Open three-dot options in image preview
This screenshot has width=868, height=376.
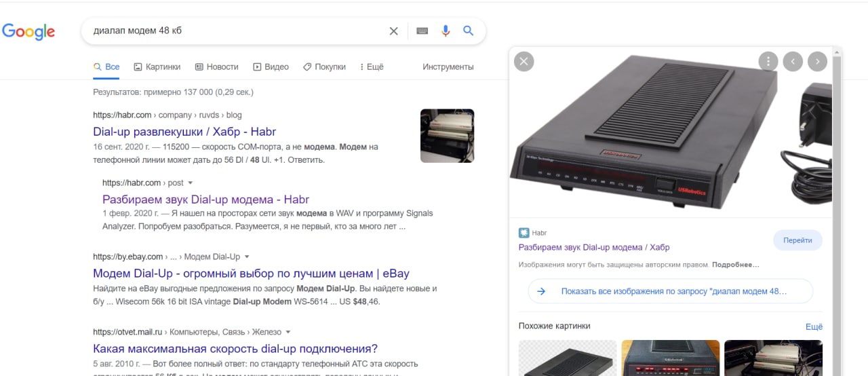(768, 61)
